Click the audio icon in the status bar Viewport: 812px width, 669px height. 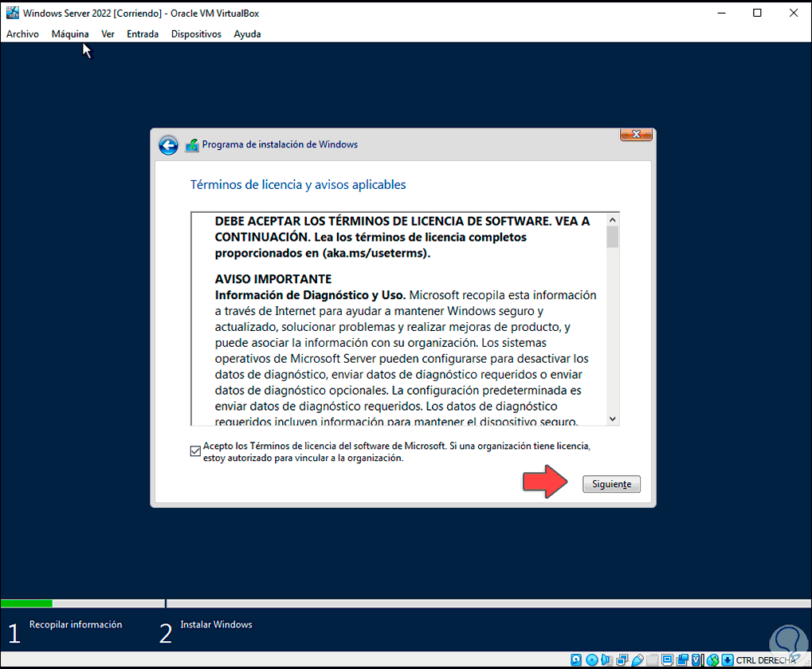(606, 659)
